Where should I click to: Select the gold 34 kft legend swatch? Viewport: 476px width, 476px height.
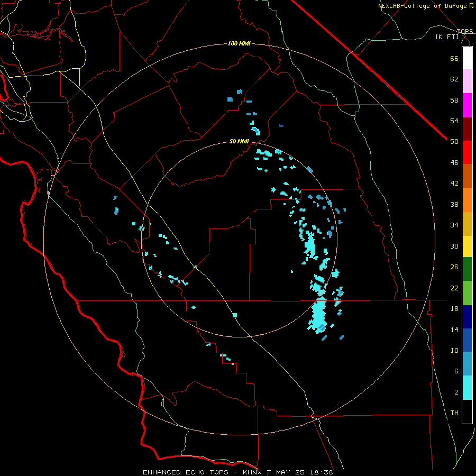pyautogui.click(x=467, y=224)
